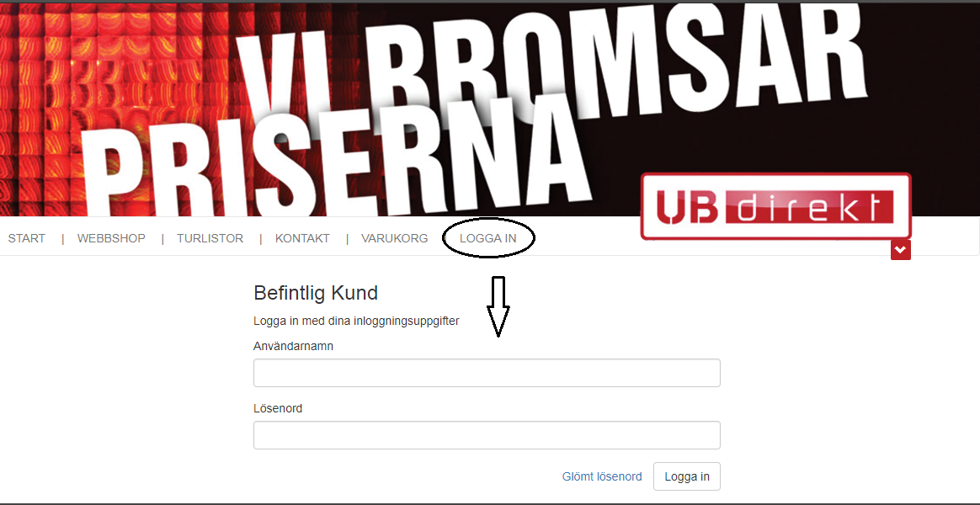Open the VARUKORG shopping cart

pyautogui.click(x=394, y=239)
